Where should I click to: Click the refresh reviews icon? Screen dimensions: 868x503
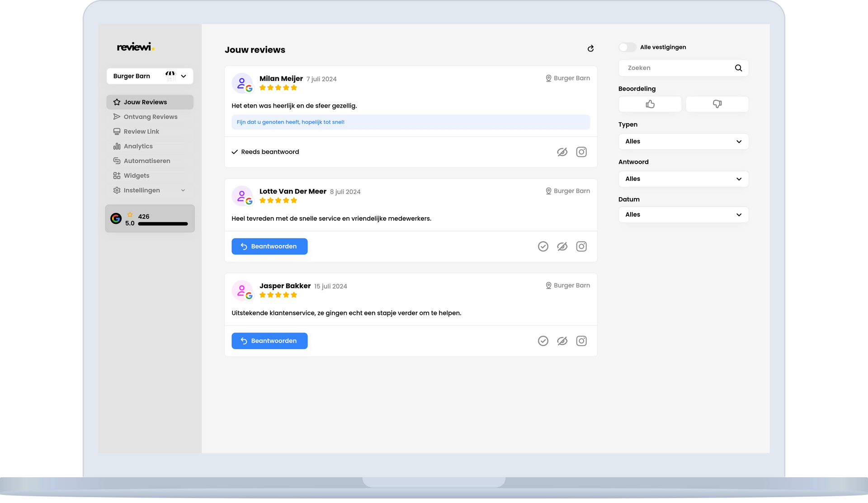tap(590, 49)
